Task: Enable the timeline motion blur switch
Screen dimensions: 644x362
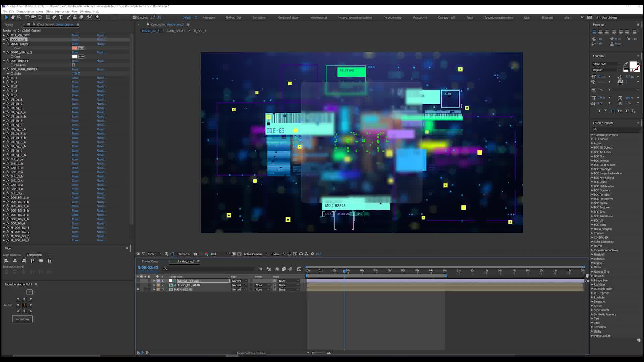Action: [x=290, y=269]
